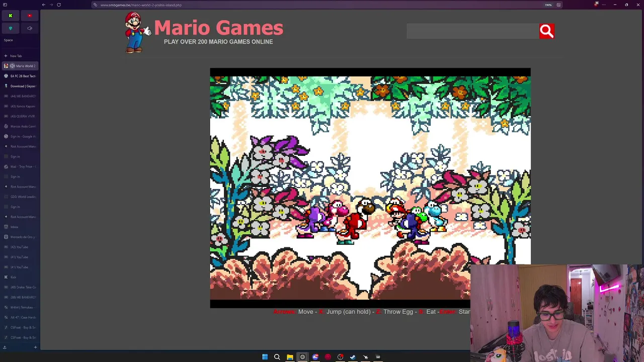Switch to the Marcos Asás tab
The width and height of the screenshot is (644, 362).
coord(20,126)
